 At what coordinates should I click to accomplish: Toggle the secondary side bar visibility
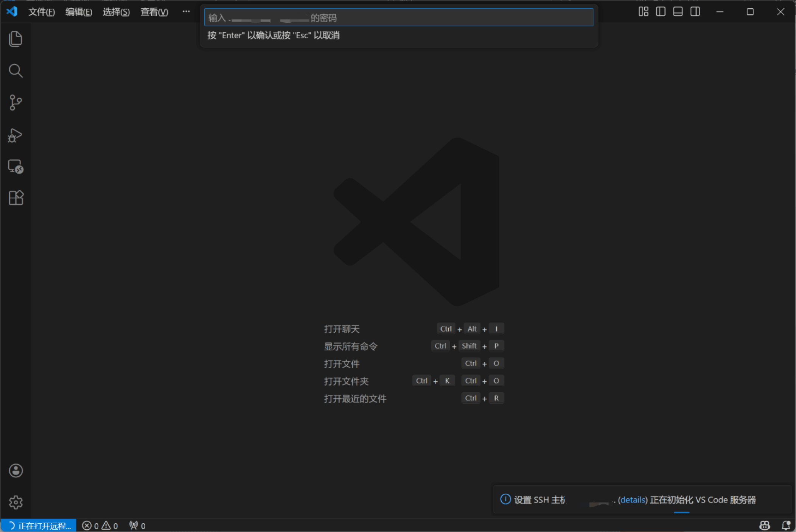pos(695,12)
